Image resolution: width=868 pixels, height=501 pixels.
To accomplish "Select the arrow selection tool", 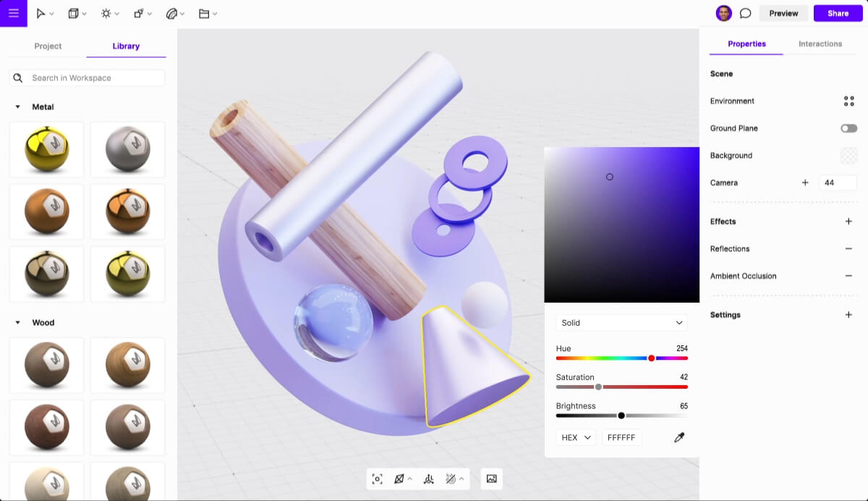I will [41, 13].
